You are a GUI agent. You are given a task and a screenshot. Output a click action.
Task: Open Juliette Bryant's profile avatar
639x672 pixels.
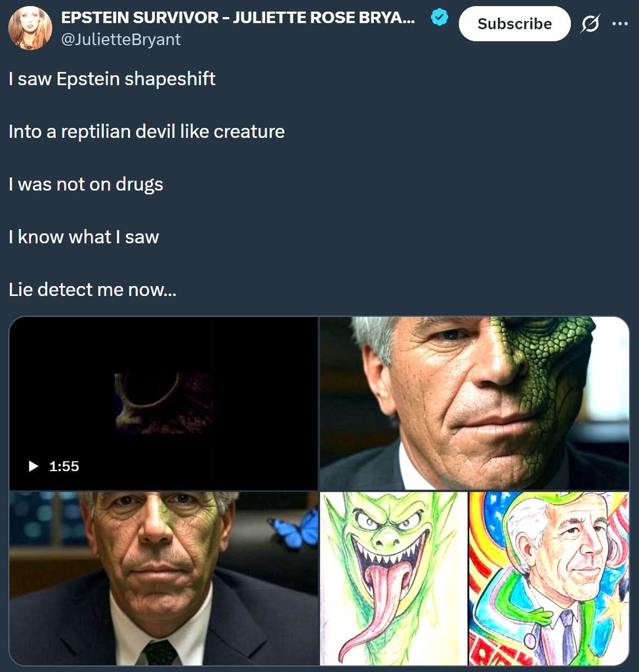30,28
